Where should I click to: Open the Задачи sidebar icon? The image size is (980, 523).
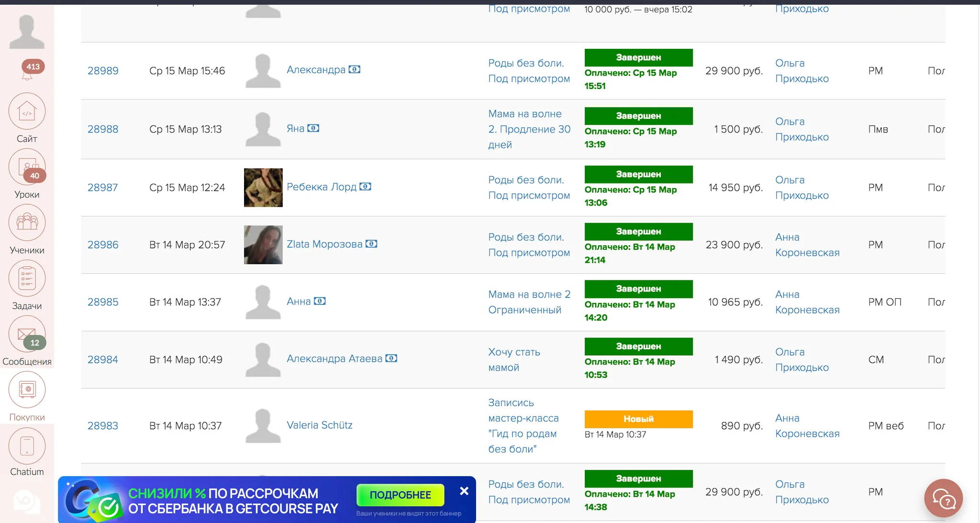27,278
